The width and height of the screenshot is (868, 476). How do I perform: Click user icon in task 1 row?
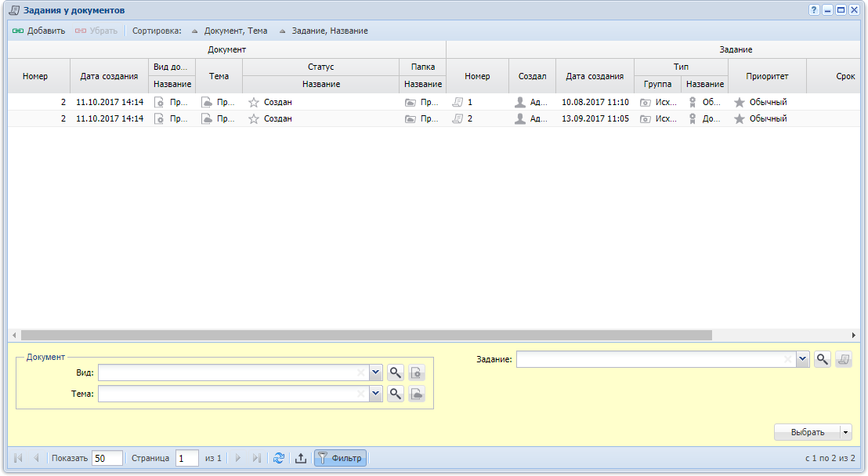520,102
